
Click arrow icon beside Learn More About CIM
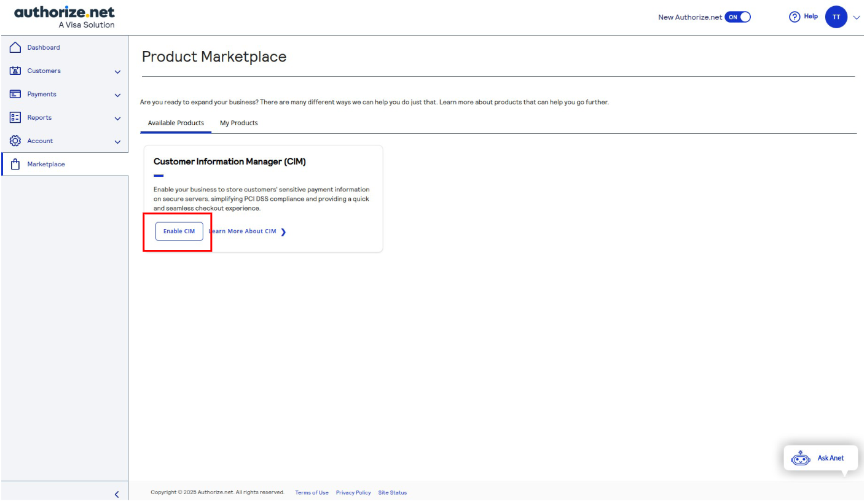click(x=283, y=232)
